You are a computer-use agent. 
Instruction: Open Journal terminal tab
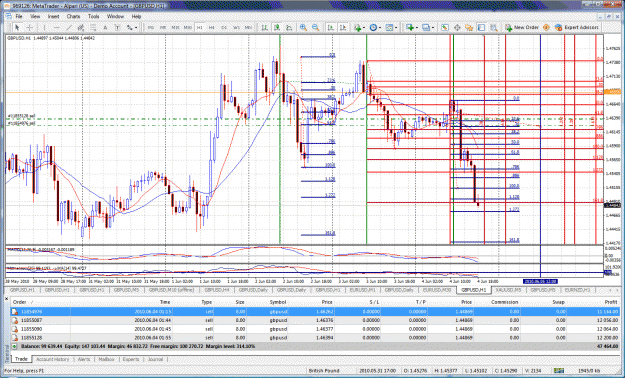pyautogui.click(x=155, y=359)
